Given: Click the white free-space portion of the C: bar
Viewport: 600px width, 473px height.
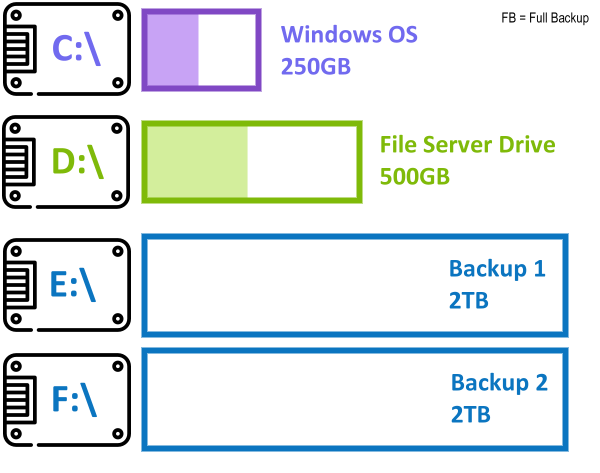Looking at the screenshot, I should click(228, 49).
